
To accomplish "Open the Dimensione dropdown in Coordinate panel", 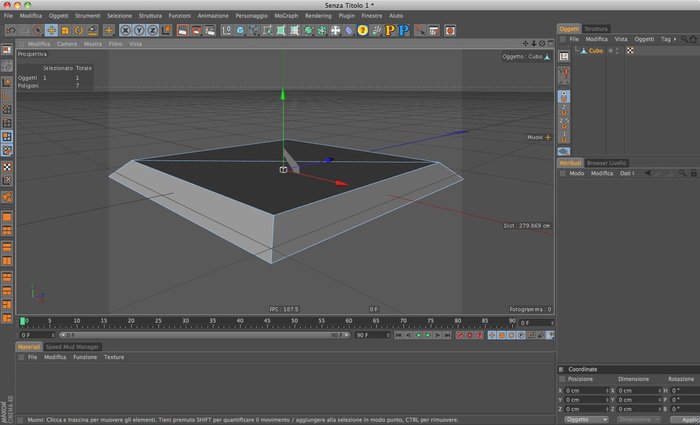I will (639, 420).
